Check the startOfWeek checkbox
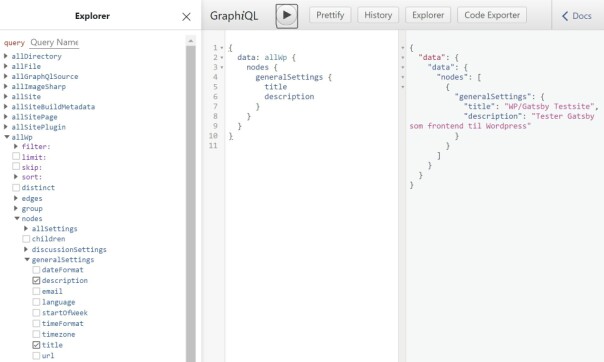The image size is (604, 362). tap(36, 312)
